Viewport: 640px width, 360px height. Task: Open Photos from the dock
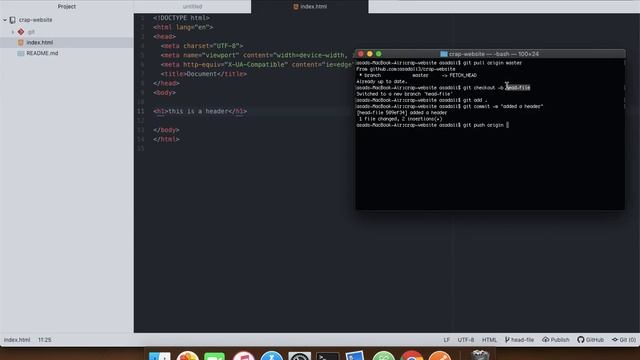tap(188, 355)
